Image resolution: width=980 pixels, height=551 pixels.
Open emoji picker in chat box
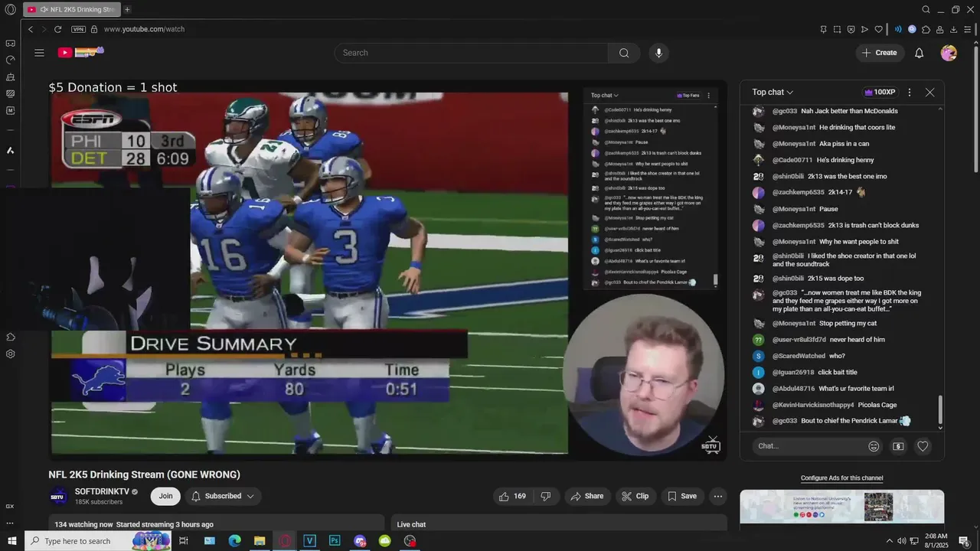click(x=874, y=446)
